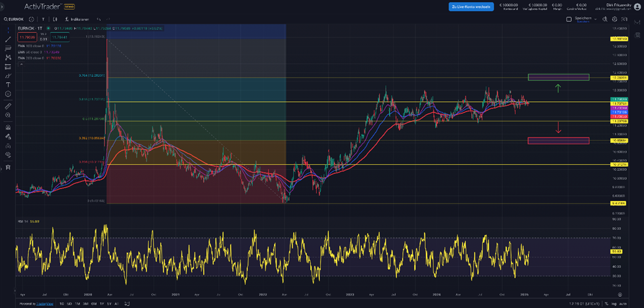
Task: Click the EURNOK symbol search field
Action: [x=14, y=19]
